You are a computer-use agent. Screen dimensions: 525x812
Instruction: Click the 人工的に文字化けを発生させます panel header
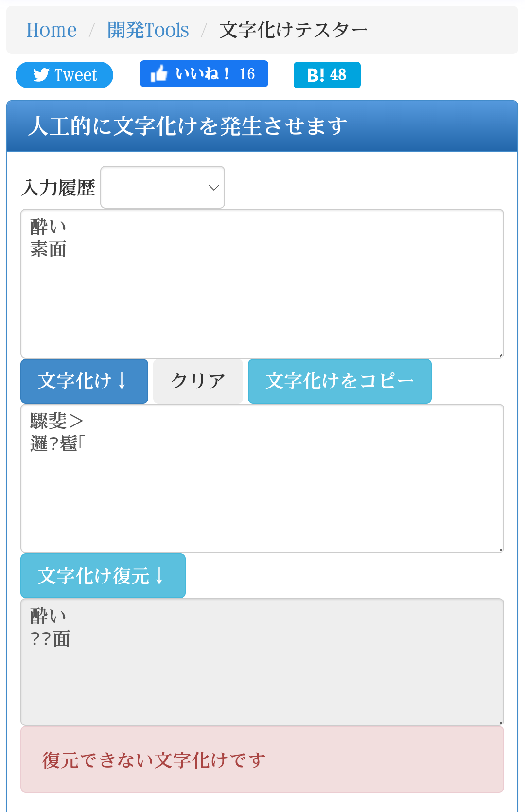click(262, 126)
